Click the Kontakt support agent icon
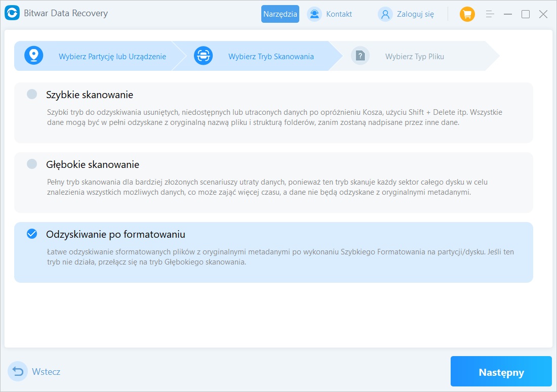Screen dimensions: 557x392 click(x=314, y=14)
